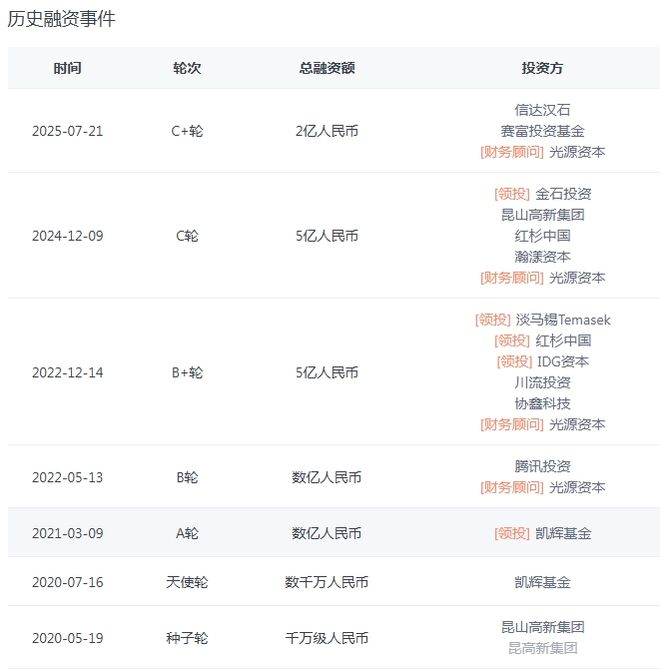Click 凯辉基金 in the 天使轮 row
Screen dimensions: 660x672
[542, 582]
